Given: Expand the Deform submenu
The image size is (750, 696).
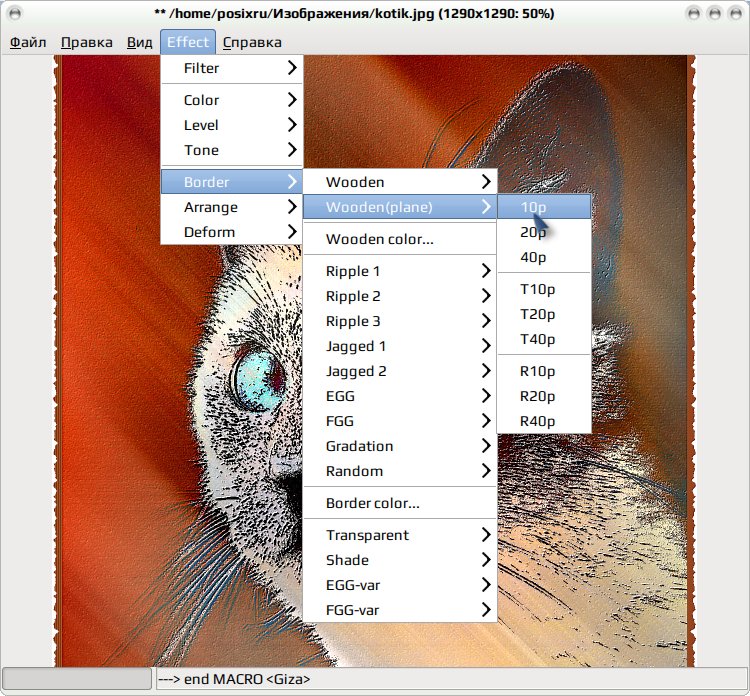Looking at the screenshot, I should 232,232.
